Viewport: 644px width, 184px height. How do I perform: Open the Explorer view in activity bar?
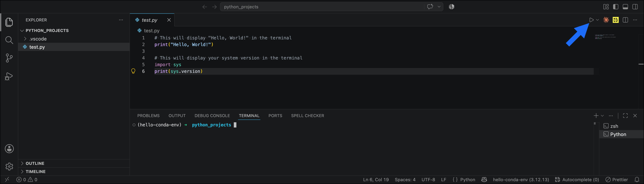(x=9, y=22)
